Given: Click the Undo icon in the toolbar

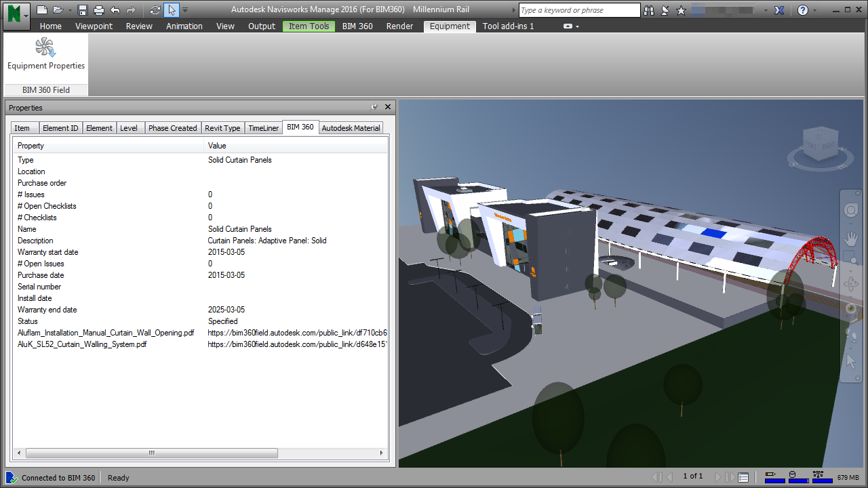Looking at the screenshot, I should (x=115, y=9).
